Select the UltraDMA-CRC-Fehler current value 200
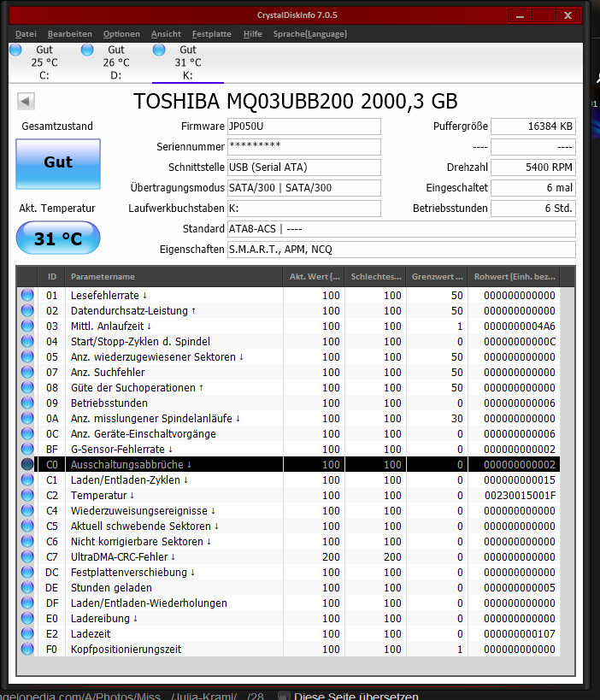 pyautogui.click(x=332, y=557)
